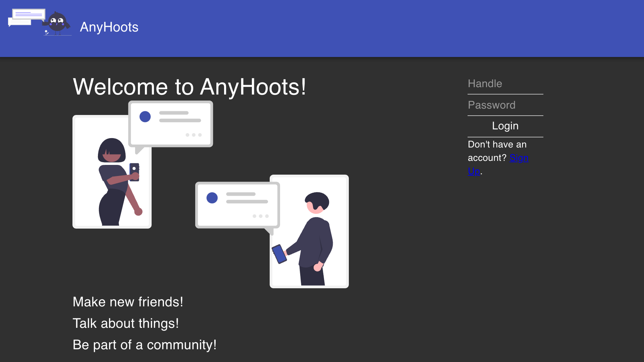Click the blue avatar circle in the lower notification bubble
Screen dimensions: 644x362
tap(212, 198)
